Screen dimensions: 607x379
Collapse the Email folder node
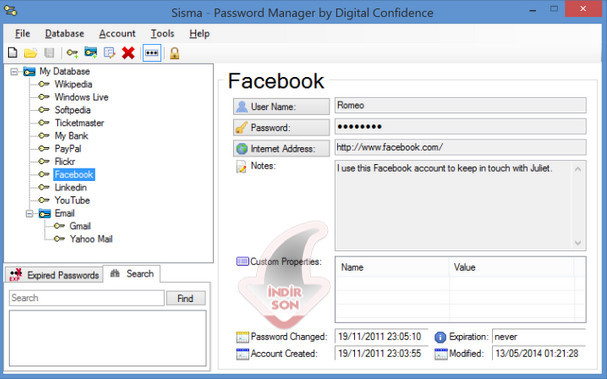[x=29, y=213]
